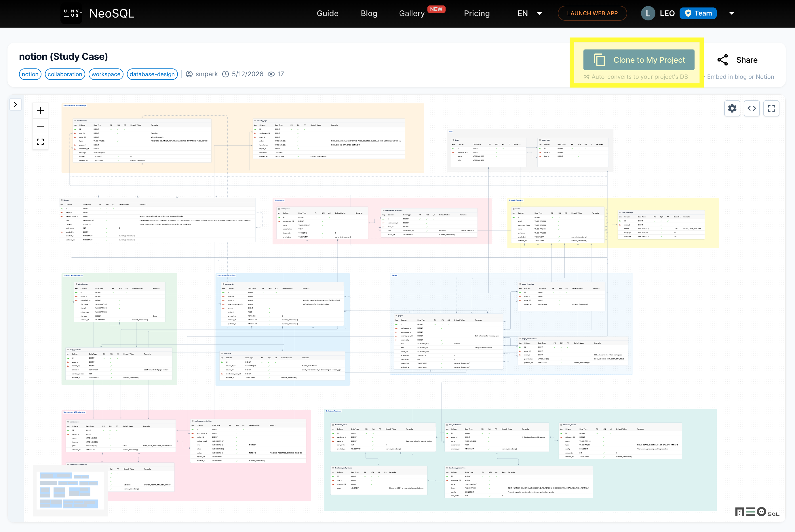Go to the Blog page

369,13
